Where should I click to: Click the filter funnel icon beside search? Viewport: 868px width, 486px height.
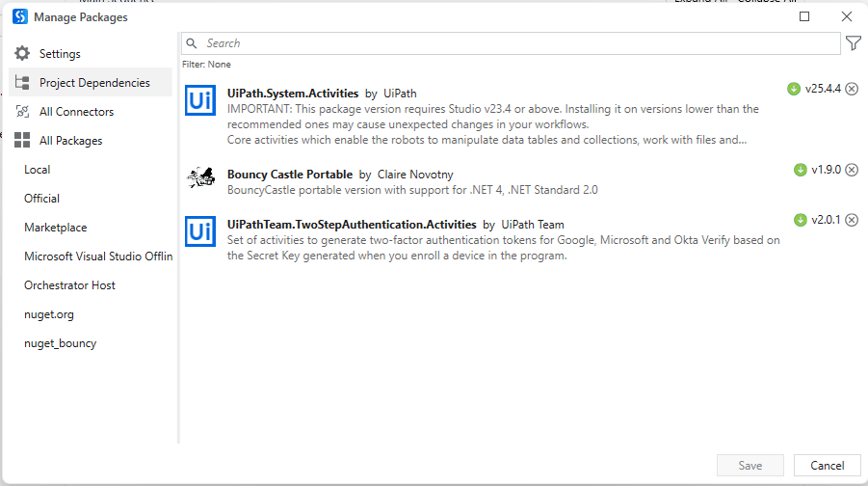pos(853,43)
